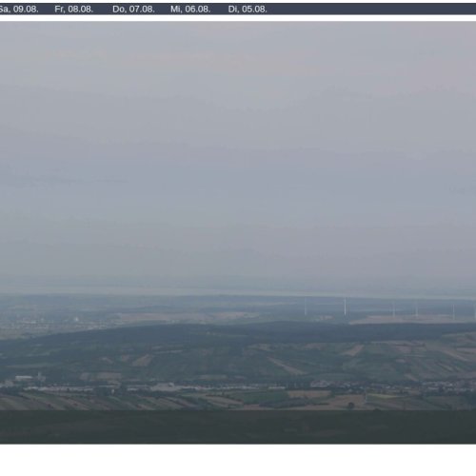Open the Do. 07.08. date tab

(133, 10)
